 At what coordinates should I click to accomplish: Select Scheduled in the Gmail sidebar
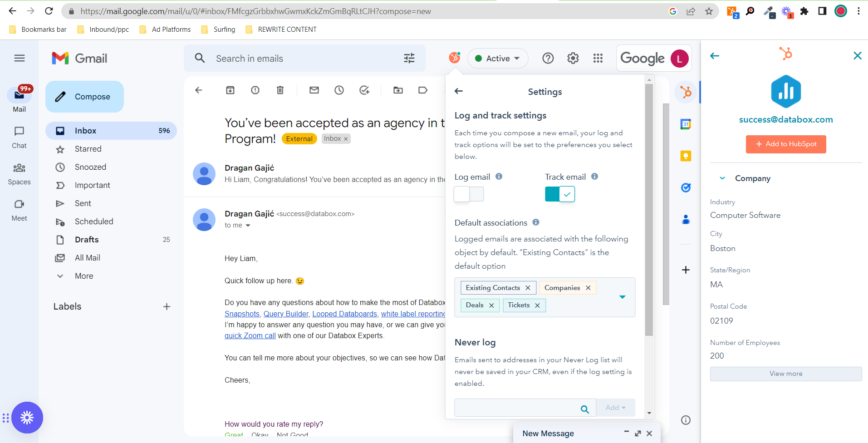(94, 221)
